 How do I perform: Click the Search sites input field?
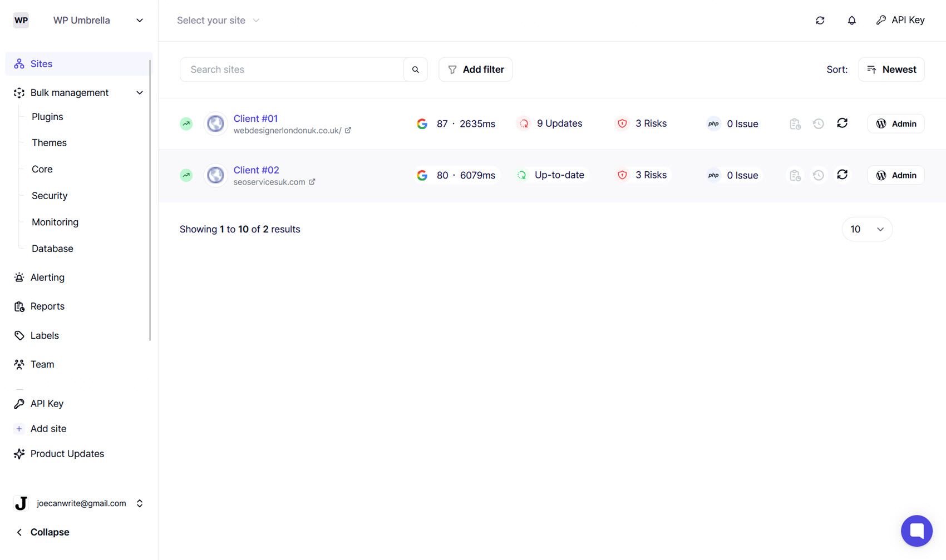289,69
